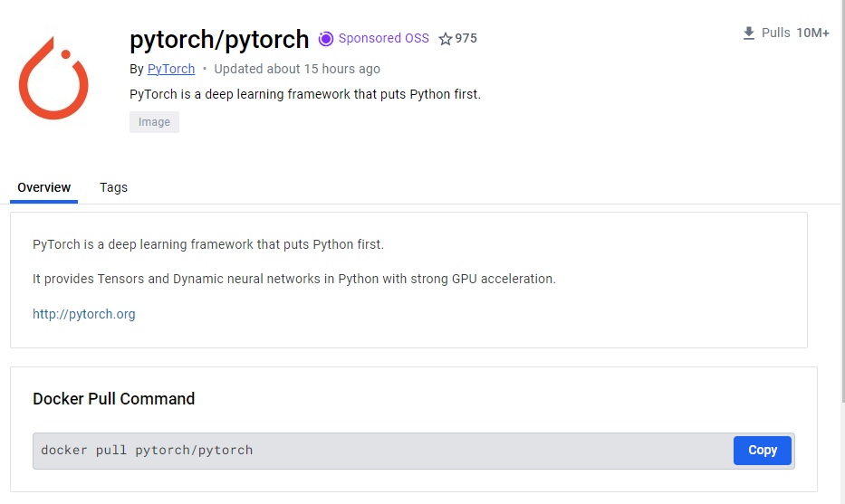This screenshot has width=845, height=504.
Task: Open the PyTorch publisher link
Action: [x=171, y=69]
